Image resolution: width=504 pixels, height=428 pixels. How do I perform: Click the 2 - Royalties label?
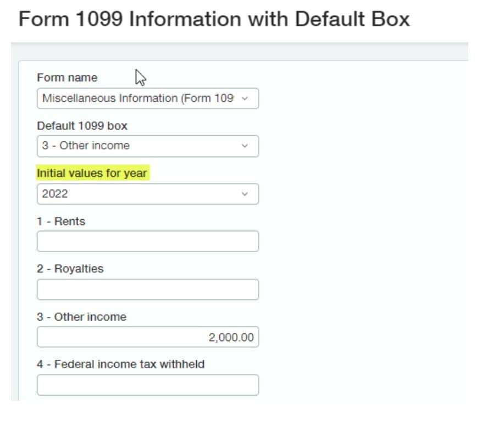(69, 269)
